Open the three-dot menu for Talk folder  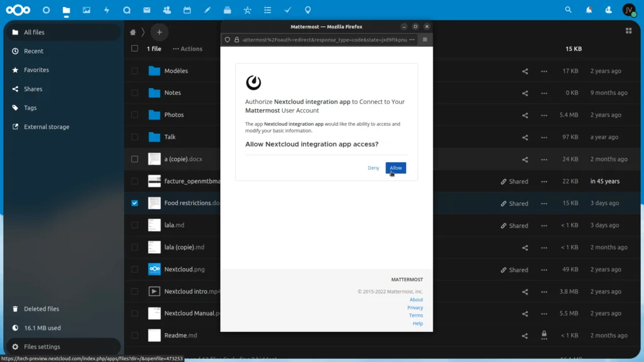(544, 137)
